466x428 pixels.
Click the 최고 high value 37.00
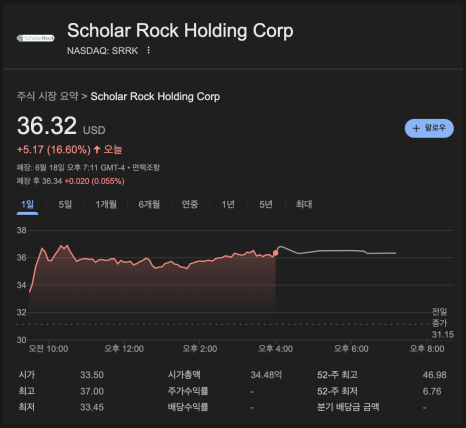tap(92, 391)
